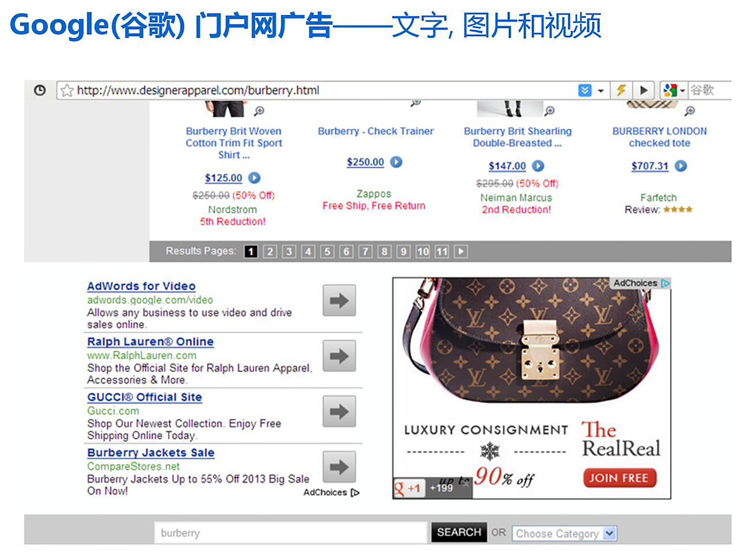Click arrow button beside AdWords for Video
This screenshot has height=560, width=746.
tap(339, 301)
